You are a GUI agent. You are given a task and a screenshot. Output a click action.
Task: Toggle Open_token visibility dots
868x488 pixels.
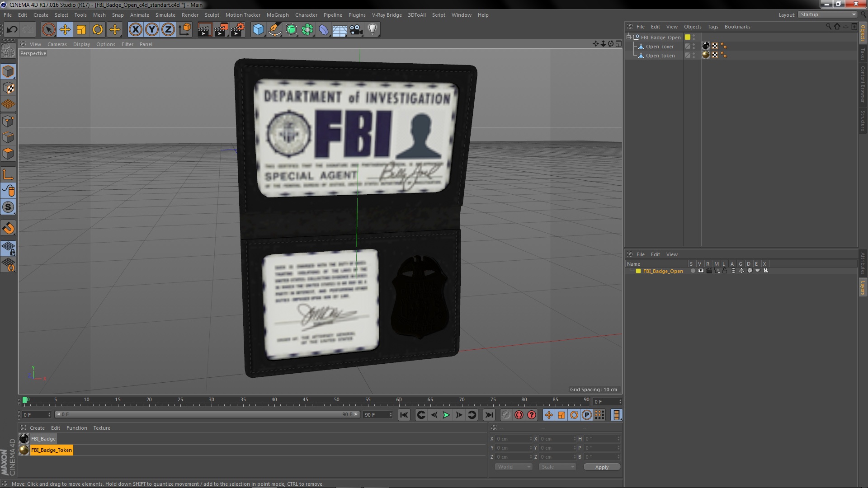(694, 55)
